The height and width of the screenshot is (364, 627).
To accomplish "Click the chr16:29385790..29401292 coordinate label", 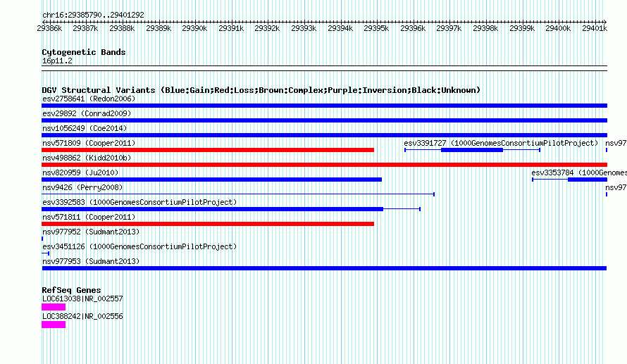I will point(93,15).
